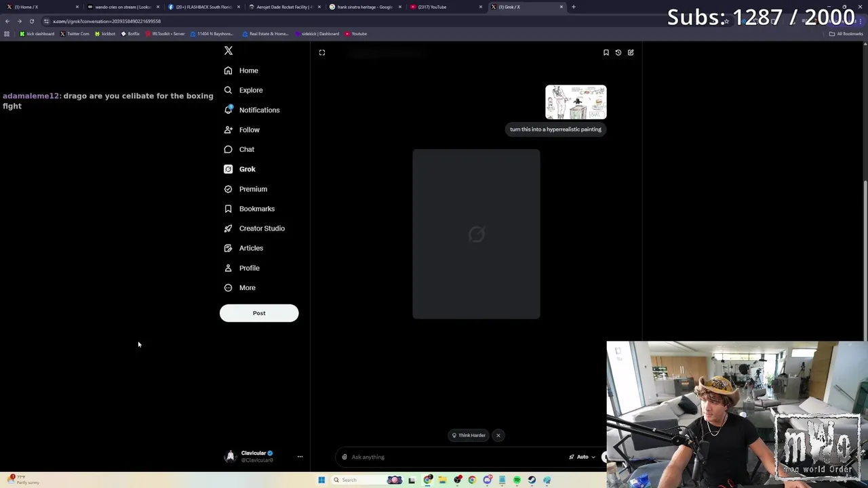Click the Creator Studio rocket icon
This screenshot has height=488, width=868.
pyautogui.click(x=228, y=228)
